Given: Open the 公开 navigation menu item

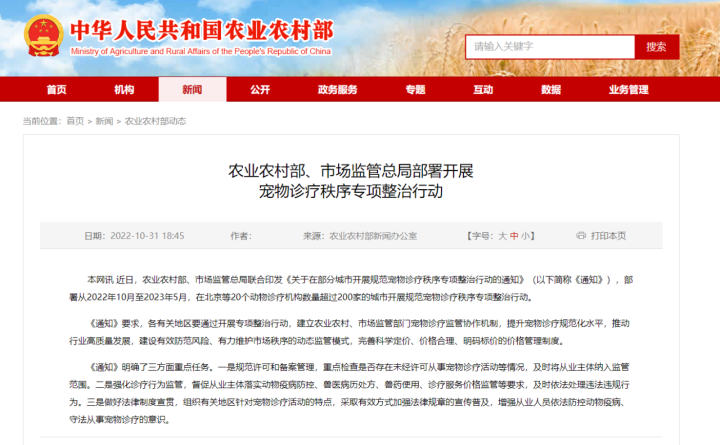Looking at the screenshot, I should (x=260, y=90).
